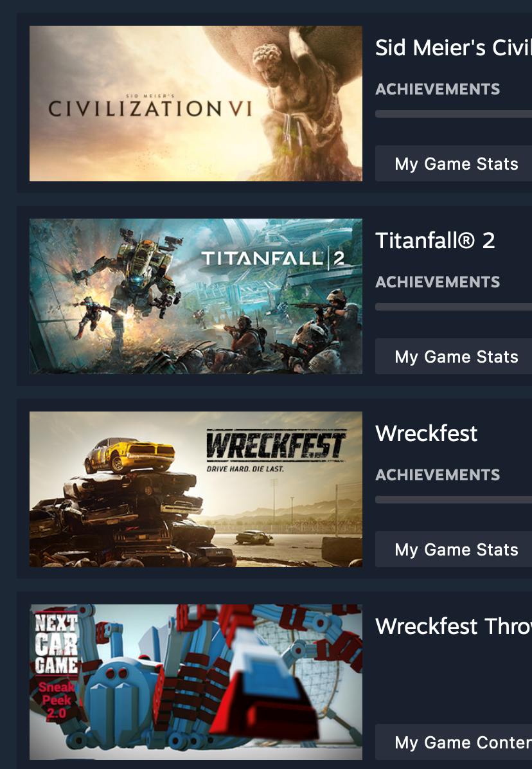Viewport: 532px width, 769px height.
Task: Open the Titanfall 2 game banner
Action: [196, 296]
